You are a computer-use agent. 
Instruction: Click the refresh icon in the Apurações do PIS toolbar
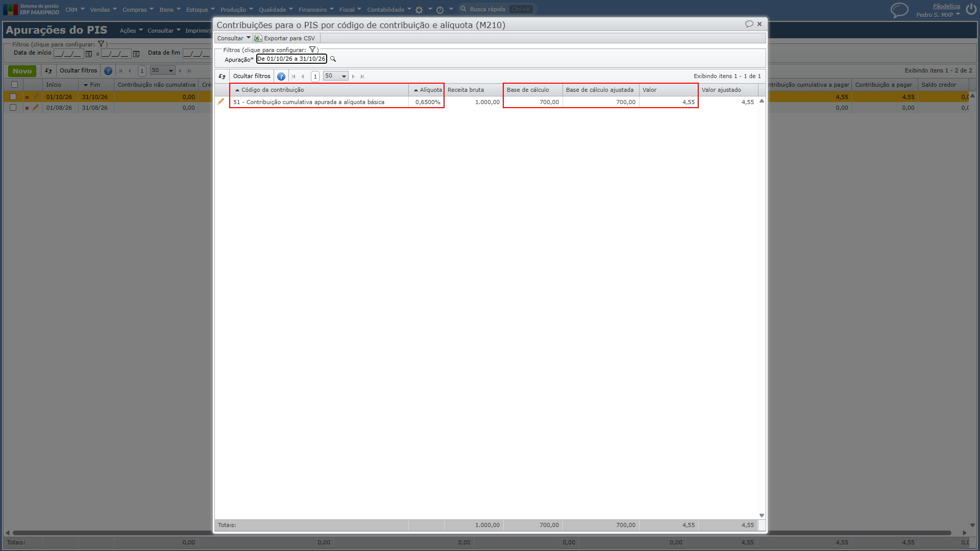point(48,71)
